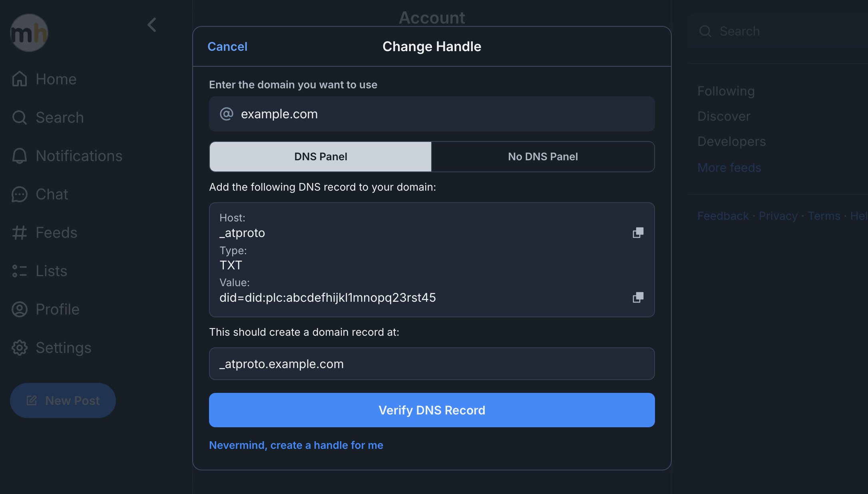
Task: Copy the DID value string
Action: (x=638, y=297)
